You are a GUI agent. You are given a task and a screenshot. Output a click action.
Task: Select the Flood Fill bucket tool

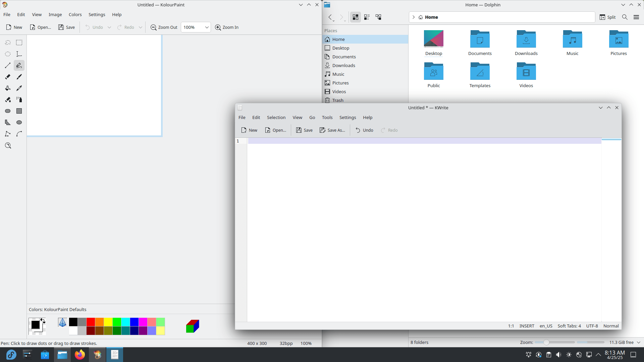click(8, 88)
